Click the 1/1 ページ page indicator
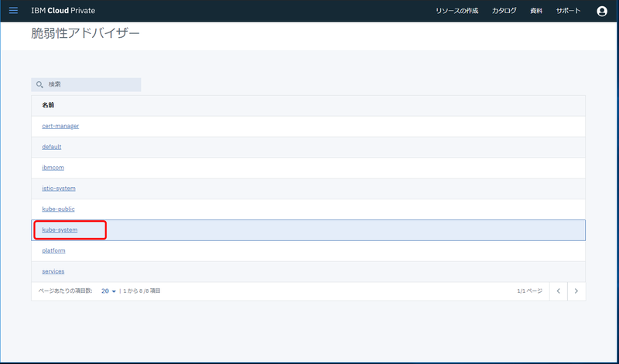Viewport: 619px width, 364px height. click(x=530, y=291)
